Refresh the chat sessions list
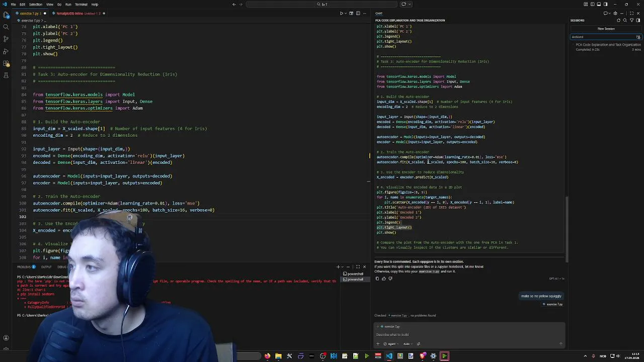644x362 pixels. point(618,20)
